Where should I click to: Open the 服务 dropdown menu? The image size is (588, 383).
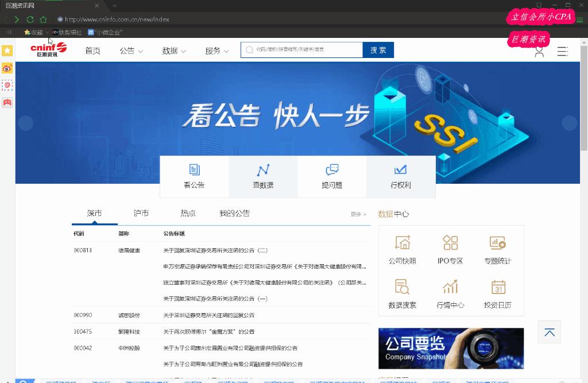pyautogui.click(x=215, y=51)
